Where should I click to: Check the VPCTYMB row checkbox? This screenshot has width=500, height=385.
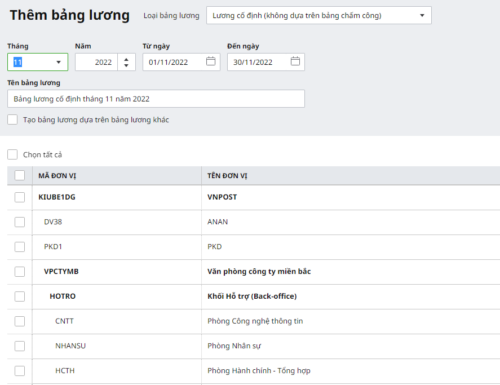point(20,271)
